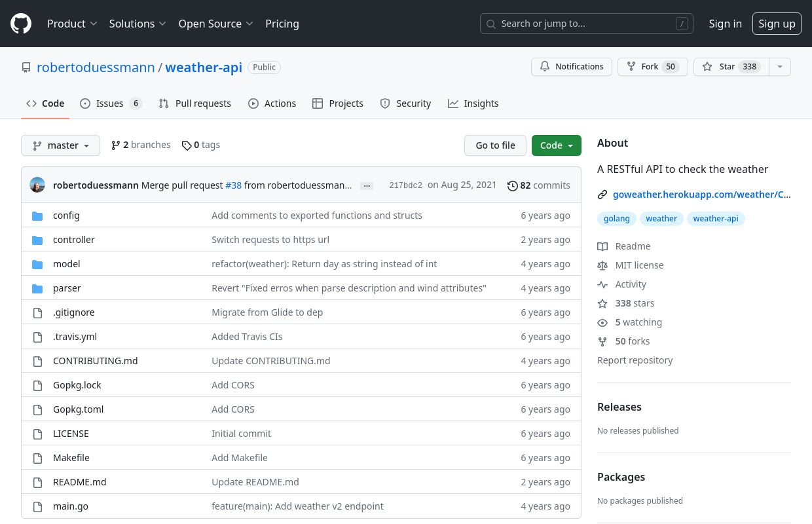This screenshot has width=812, height=524.
Task: Click the LICENSE file icon
Action: click(x=38, y=434)
